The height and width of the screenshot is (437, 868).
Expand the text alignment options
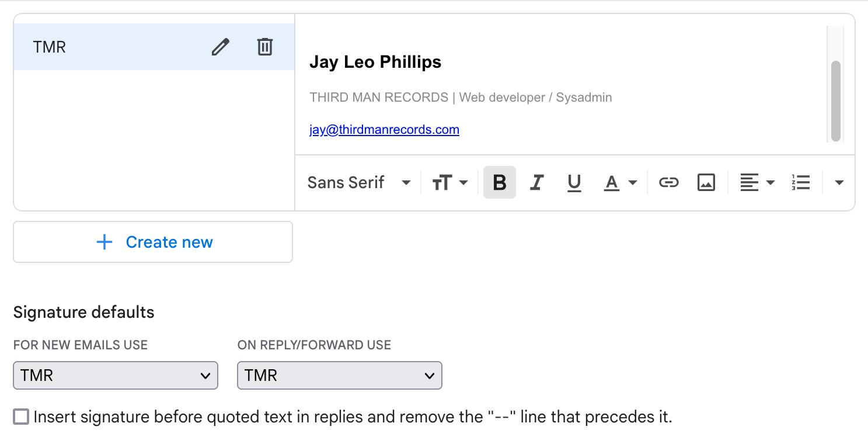(757, 183)
